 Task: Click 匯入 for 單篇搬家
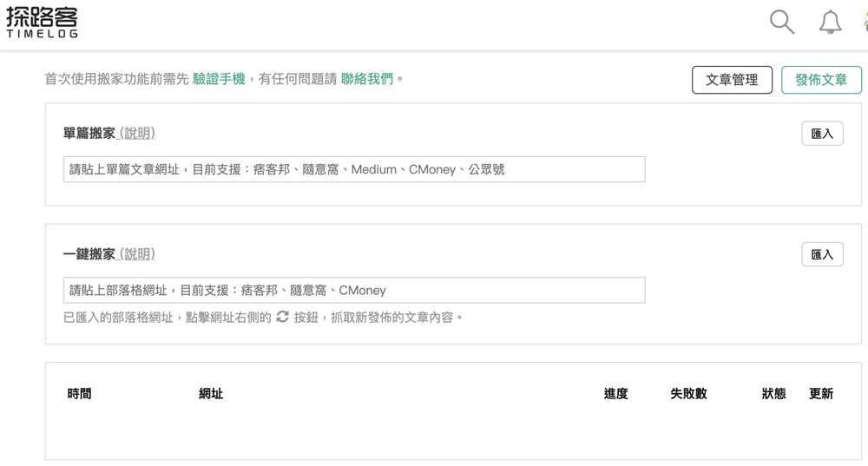(822, 134)
